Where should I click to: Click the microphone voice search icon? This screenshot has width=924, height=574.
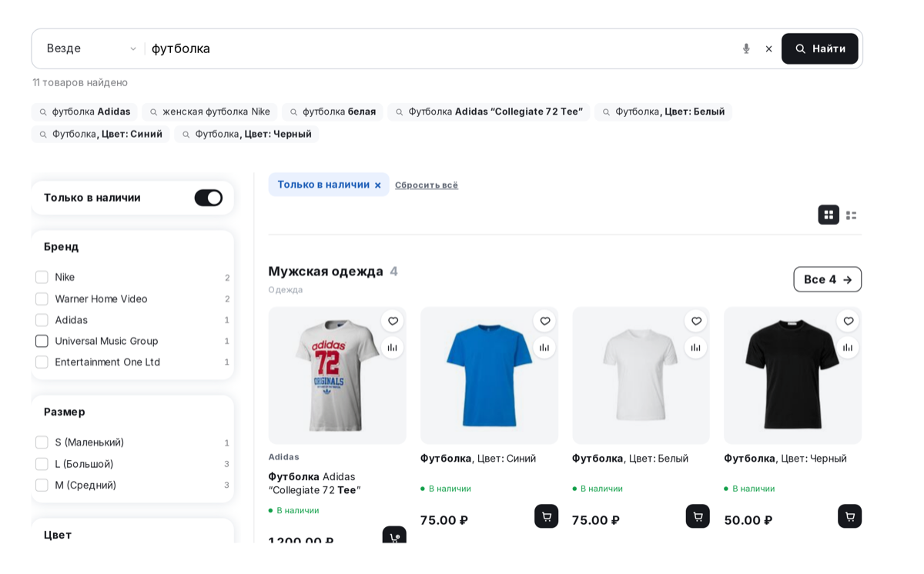tap(746, 48)
